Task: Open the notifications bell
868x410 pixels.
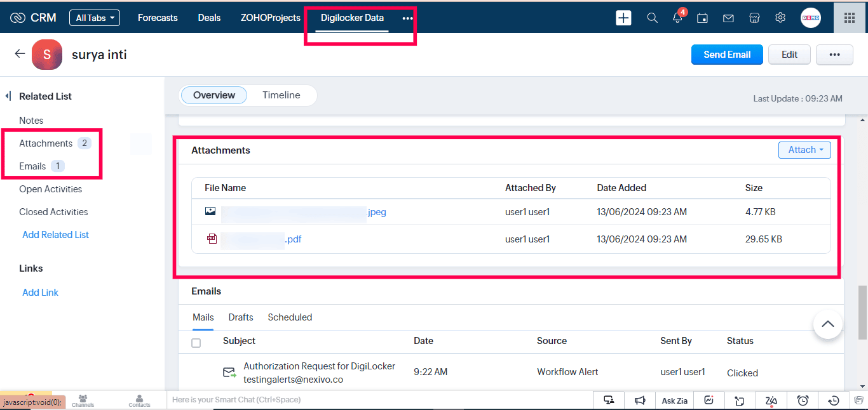Action: 677,18
